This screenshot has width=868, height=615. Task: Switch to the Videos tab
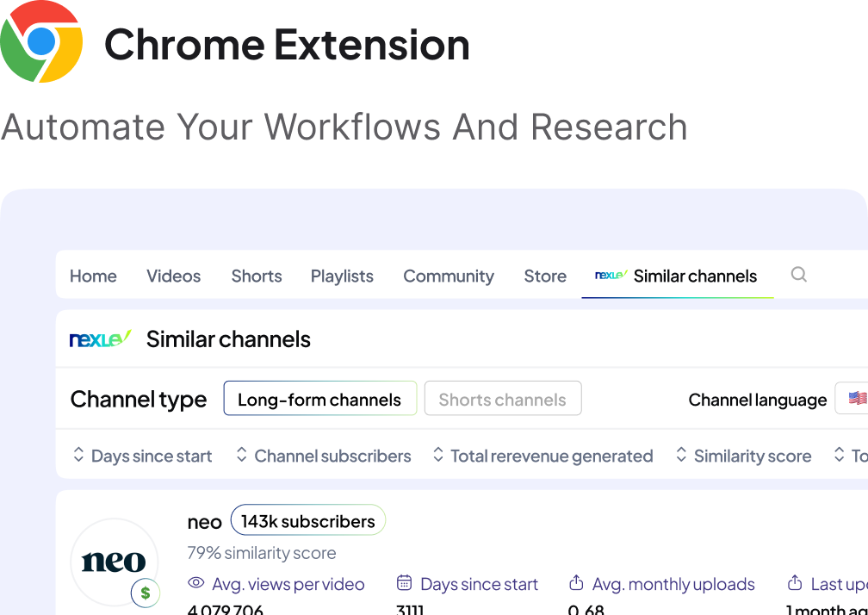pyautogui.click(x=173, y=276)
